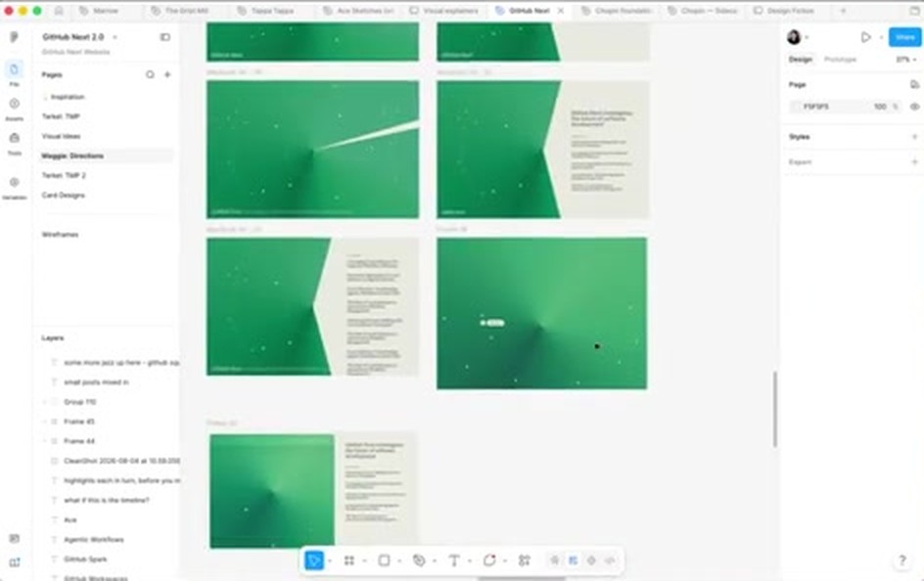The height and width of the screenshot is (581, 924).
Task: Switch to the Prototype tab
Action: click(x=840, y=60)
